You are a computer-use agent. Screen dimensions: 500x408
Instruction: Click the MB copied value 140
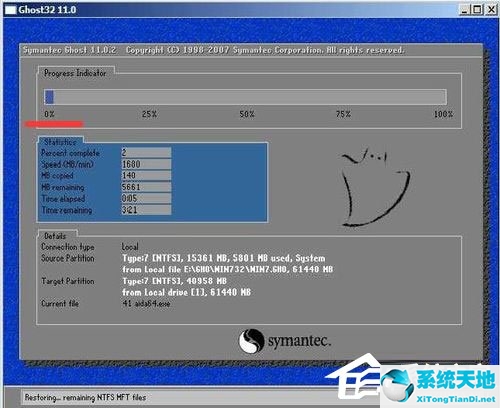(x=146, y=175)
